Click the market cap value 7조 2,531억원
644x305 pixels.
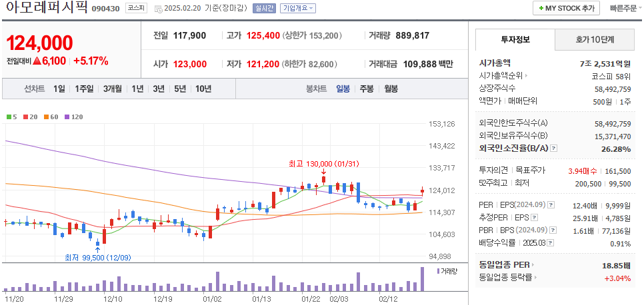point(605,63)
